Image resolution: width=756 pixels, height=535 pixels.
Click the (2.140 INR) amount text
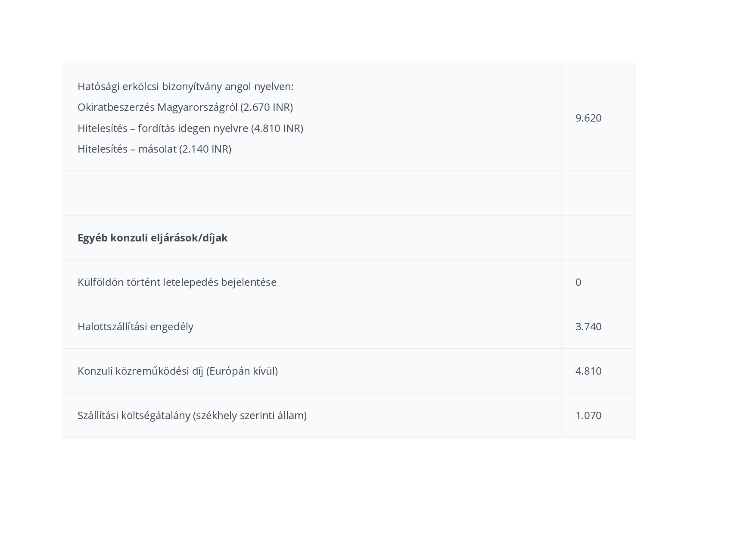(205, 149)
